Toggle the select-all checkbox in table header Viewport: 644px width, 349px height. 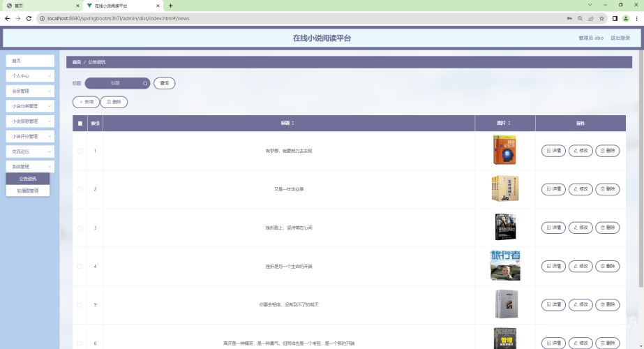click(x=80, y=124)
